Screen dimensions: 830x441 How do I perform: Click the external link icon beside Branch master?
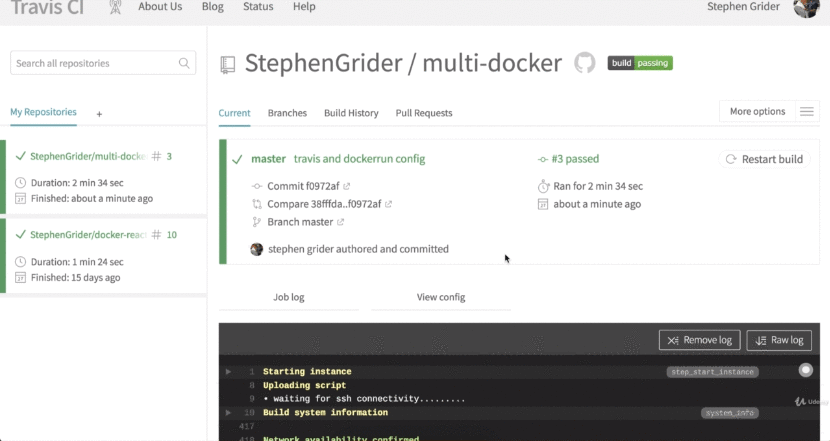(340, 222)
